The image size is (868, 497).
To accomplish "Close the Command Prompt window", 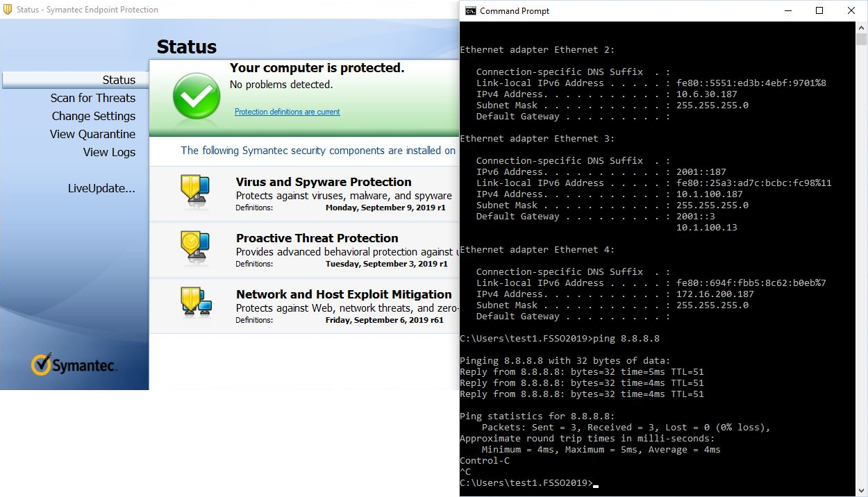I will [851, 10].
